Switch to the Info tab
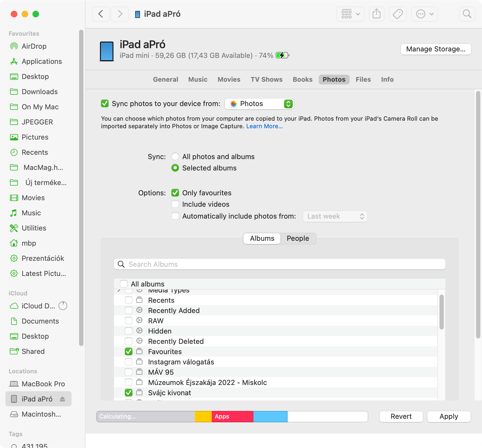The image size is (482, 448). (x=387, y=80)
